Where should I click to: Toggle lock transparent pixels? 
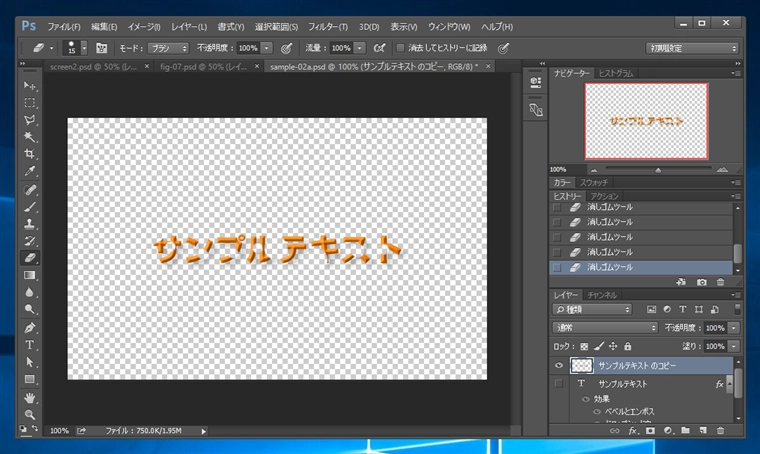point(584,346)
